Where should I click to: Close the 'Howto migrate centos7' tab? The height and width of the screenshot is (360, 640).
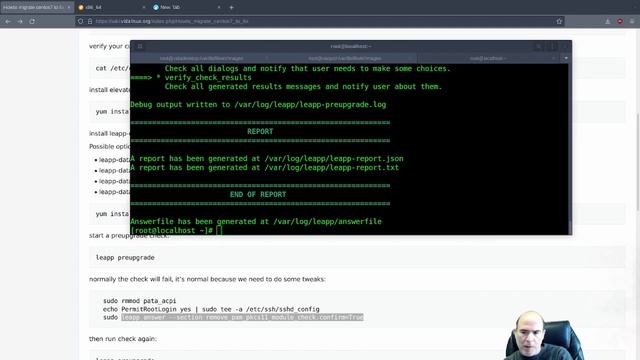point(69,7)
